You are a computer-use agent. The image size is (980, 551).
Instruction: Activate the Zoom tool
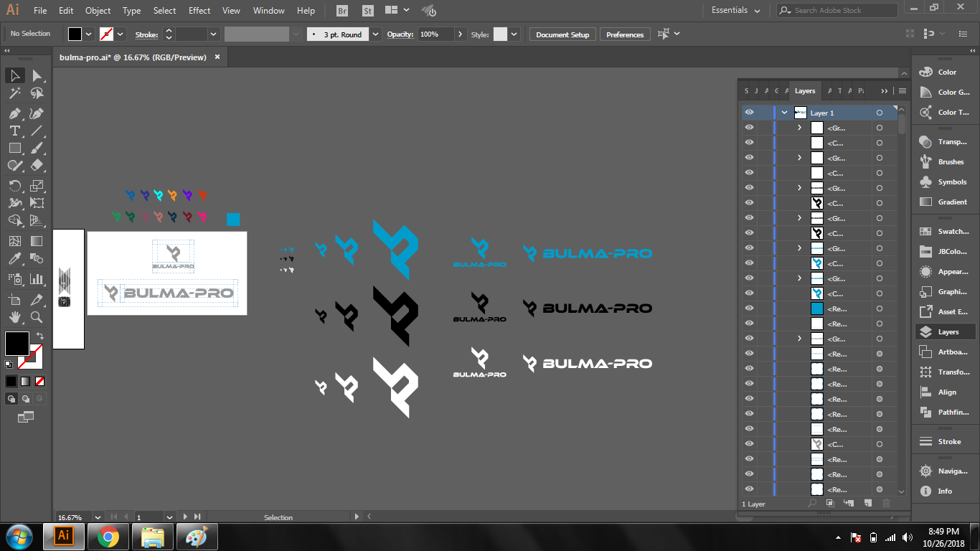point(37,317)
